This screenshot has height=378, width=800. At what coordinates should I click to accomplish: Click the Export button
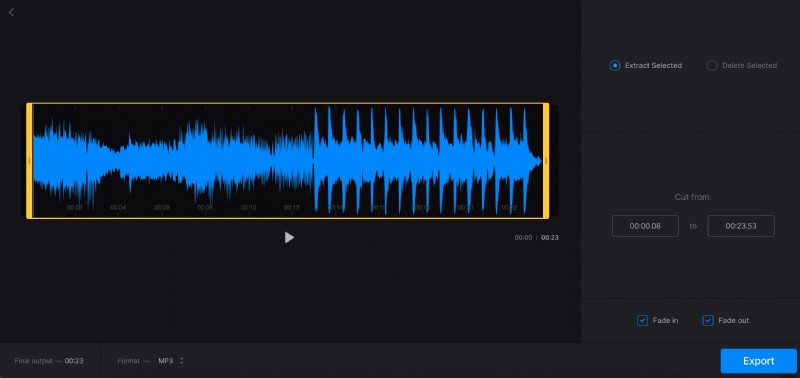coord(758,361)
